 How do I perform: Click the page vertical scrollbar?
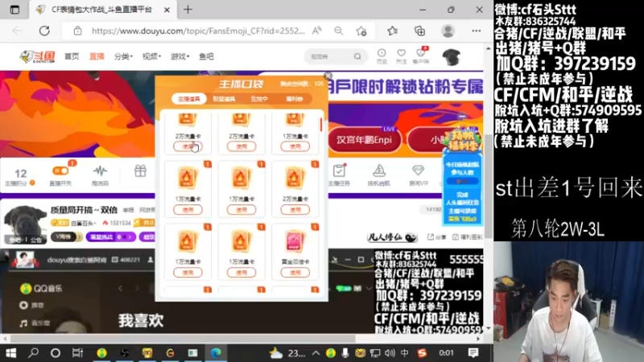488,187
